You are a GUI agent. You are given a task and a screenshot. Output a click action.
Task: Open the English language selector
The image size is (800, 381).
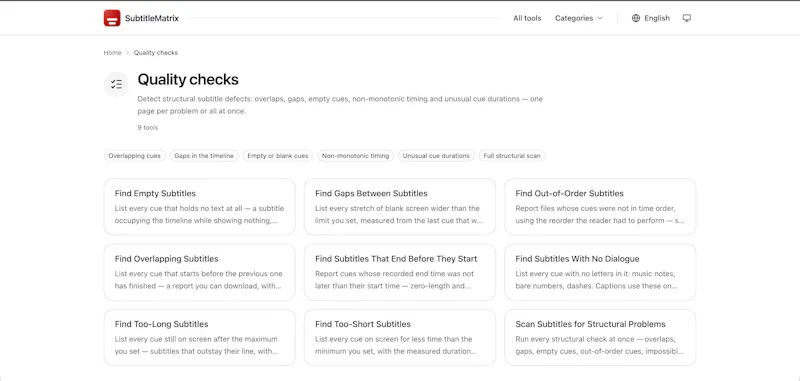point(651,18)
